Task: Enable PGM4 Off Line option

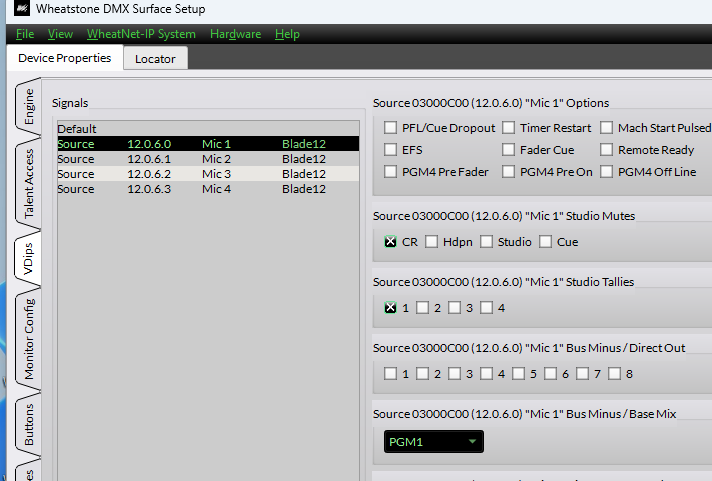Action: pyautogui.click(x=606, y=171)
